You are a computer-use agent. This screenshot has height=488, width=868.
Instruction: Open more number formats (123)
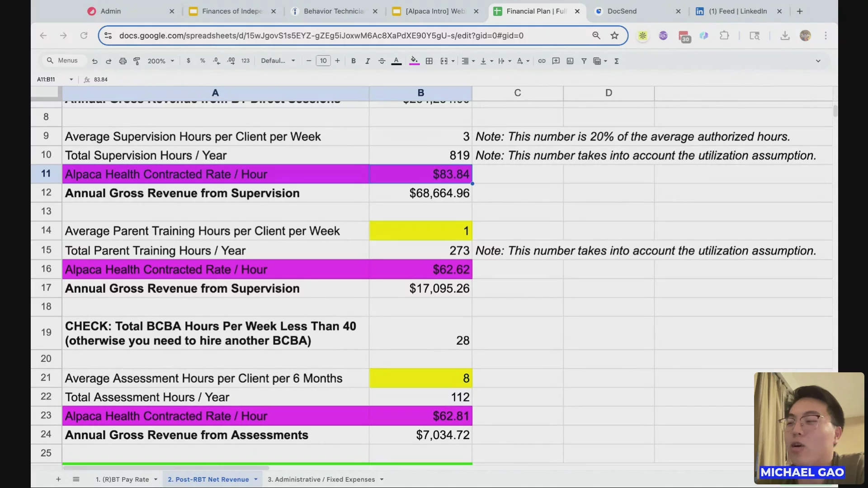[245, 61]
